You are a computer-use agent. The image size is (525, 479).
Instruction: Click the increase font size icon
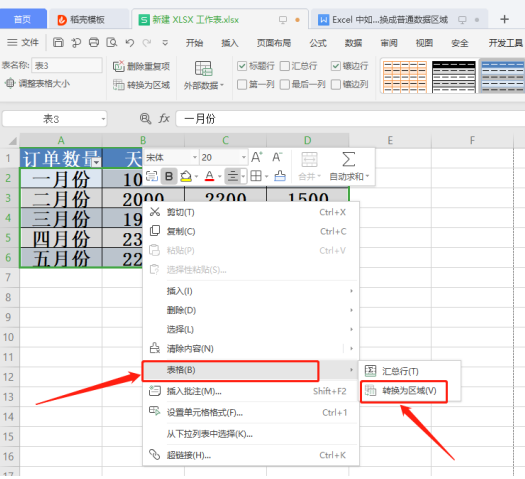(257, 157)
